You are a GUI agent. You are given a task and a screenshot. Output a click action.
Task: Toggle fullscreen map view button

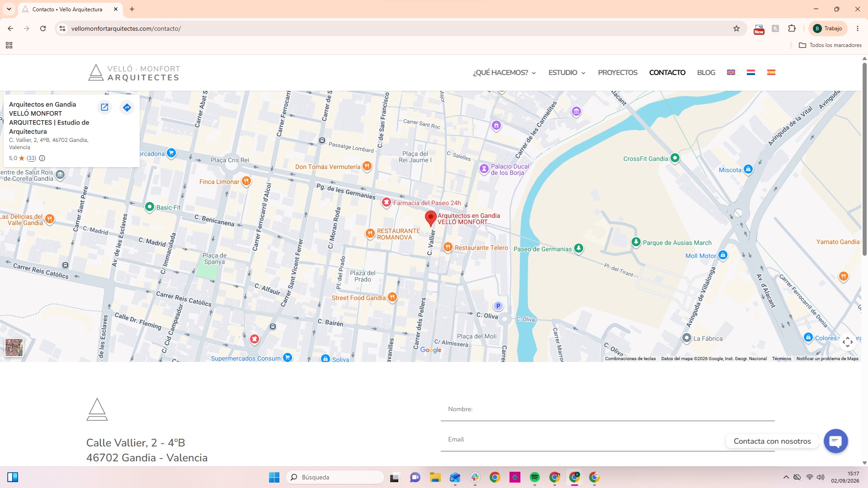coord(848,342)
